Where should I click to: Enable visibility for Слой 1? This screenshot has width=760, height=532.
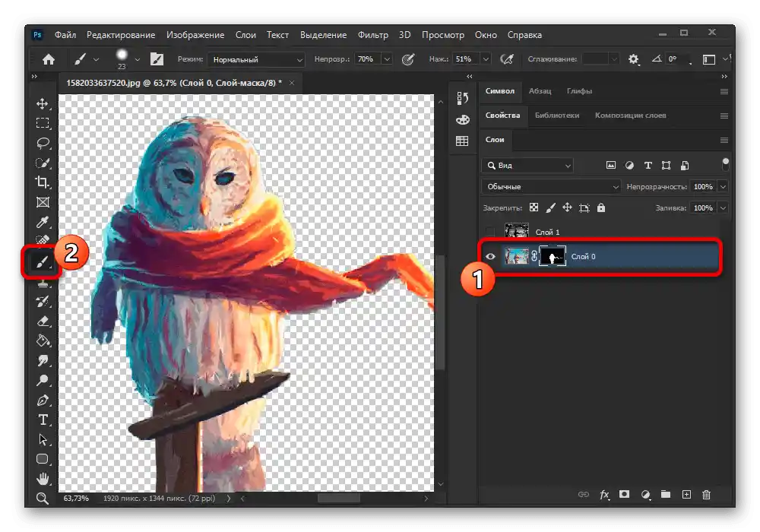tap(490, 231)
